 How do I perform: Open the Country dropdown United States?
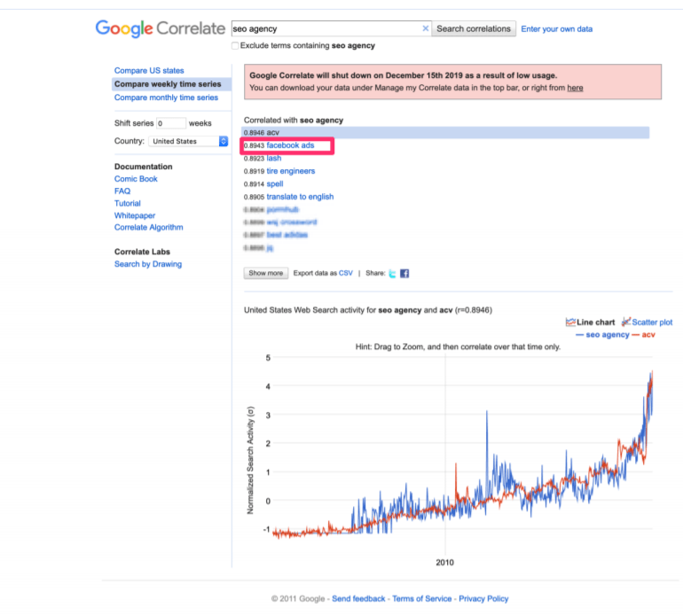click(x=188, y=141)
